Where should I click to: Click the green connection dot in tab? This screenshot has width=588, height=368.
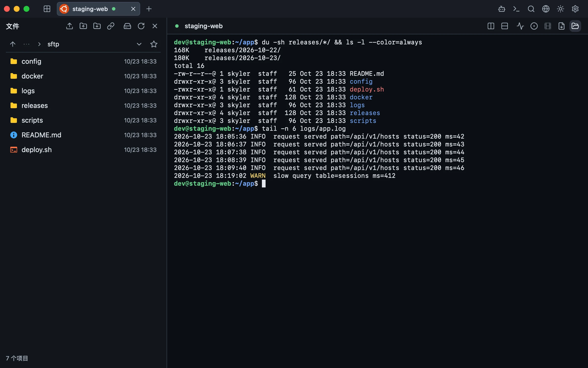[x=114, y=9]
